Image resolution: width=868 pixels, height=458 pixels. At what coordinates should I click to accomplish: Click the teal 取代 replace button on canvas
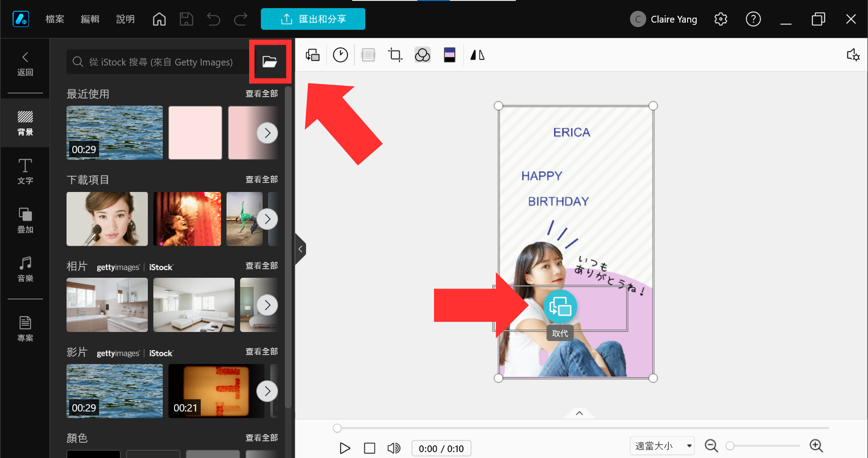point(560,307)
